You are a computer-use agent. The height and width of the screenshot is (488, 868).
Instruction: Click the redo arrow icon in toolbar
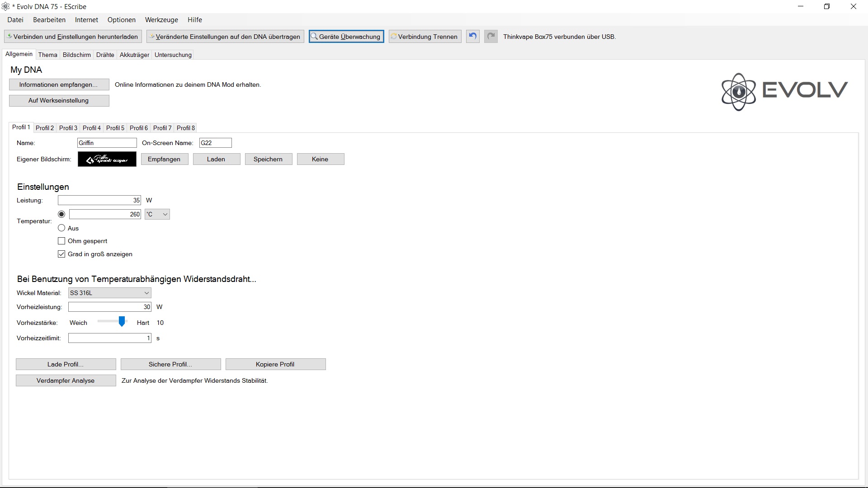coord(491,36)
